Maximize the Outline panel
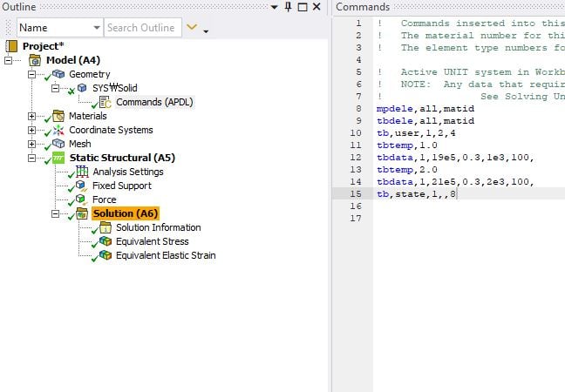Image resolution: width=565 pixels, height=392 pixels. (303, 7)
